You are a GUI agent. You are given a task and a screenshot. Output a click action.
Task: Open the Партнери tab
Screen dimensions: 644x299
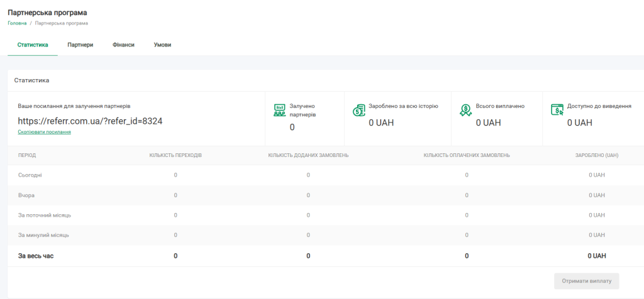pos(80,45)
